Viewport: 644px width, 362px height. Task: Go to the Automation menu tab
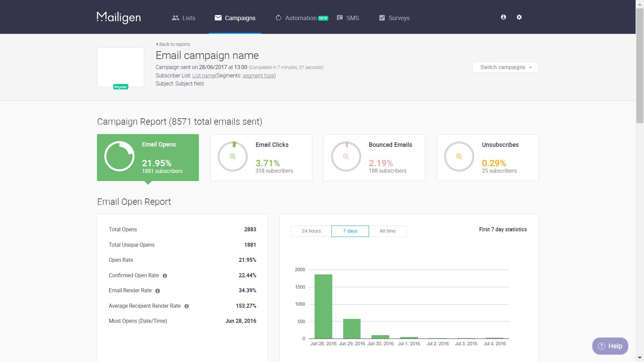tap(301, 18)
